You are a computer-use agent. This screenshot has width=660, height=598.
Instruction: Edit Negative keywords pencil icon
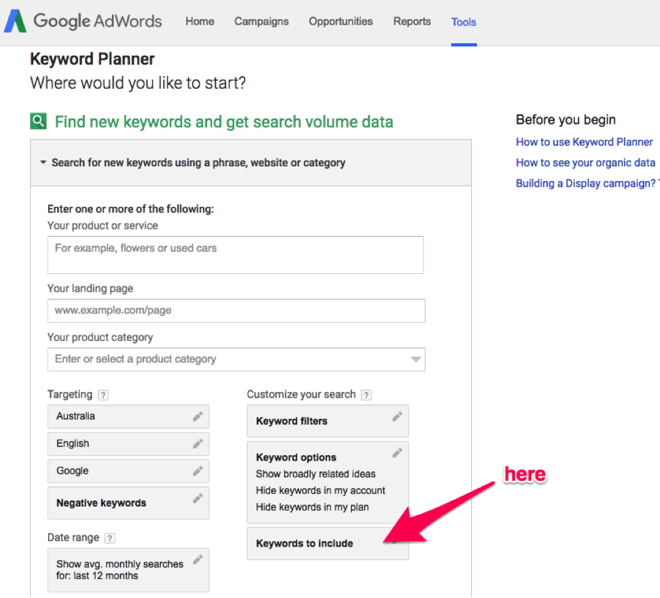click(198, 498)
